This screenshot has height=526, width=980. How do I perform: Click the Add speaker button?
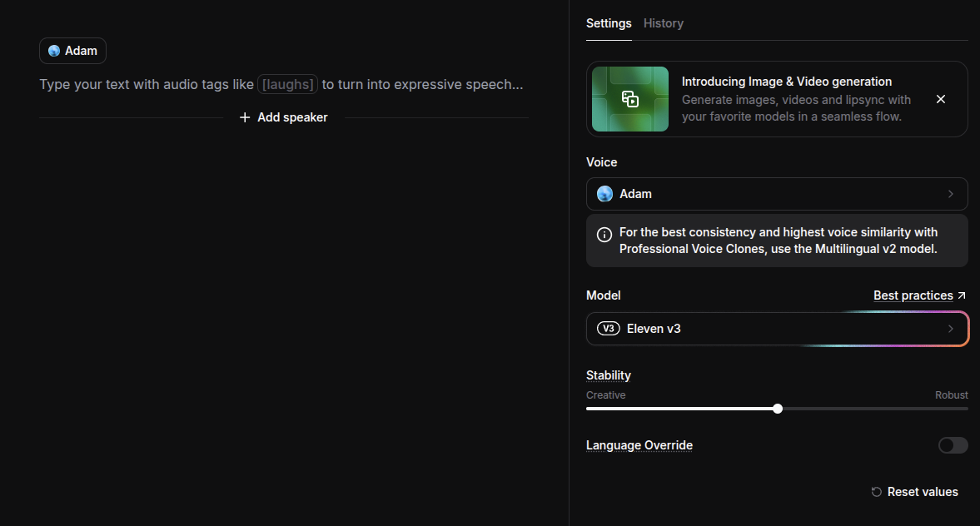click(283, 117)
